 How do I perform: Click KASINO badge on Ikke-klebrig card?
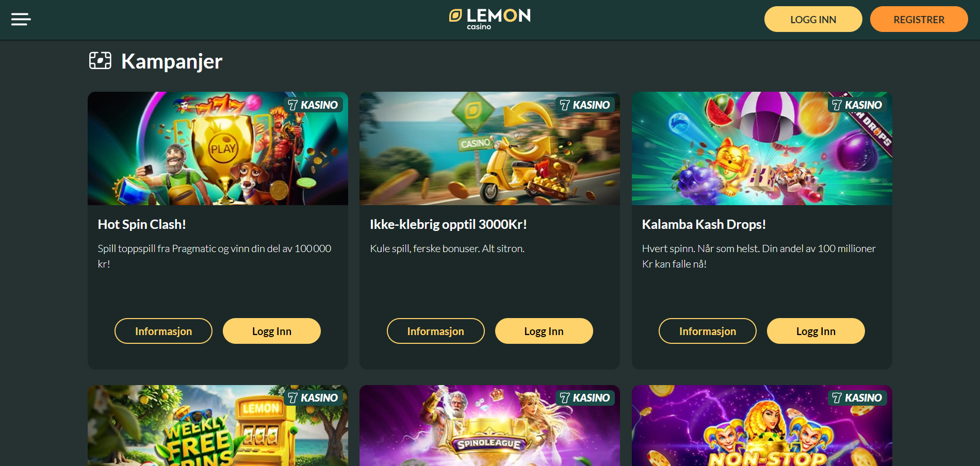point(585,105)
